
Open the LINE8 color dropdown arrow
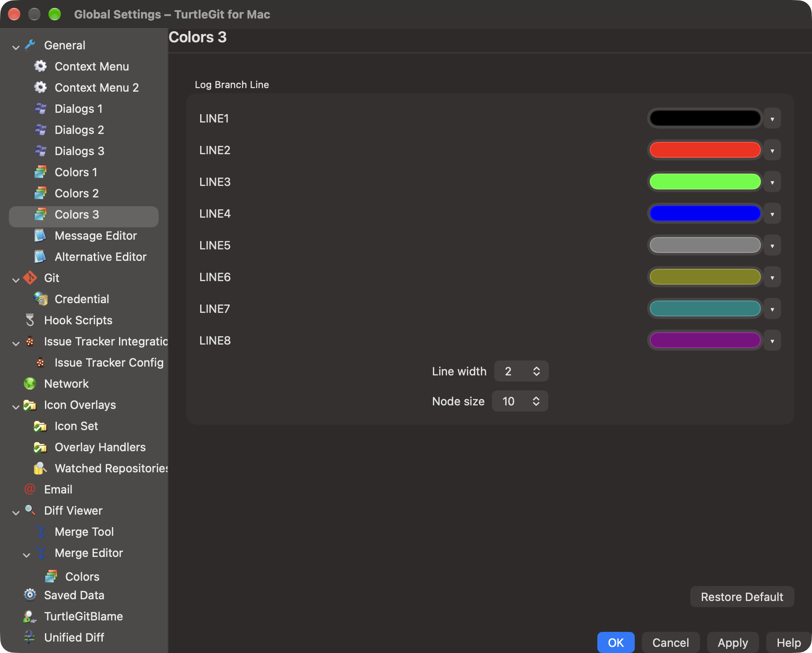point(772,341)
